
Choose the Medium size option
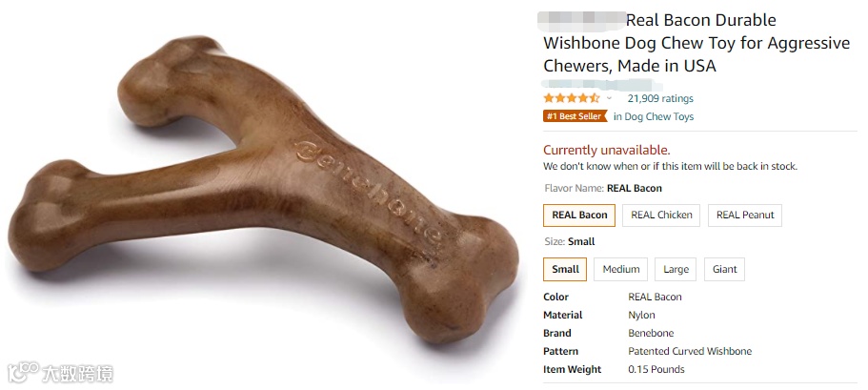point(620,269)
